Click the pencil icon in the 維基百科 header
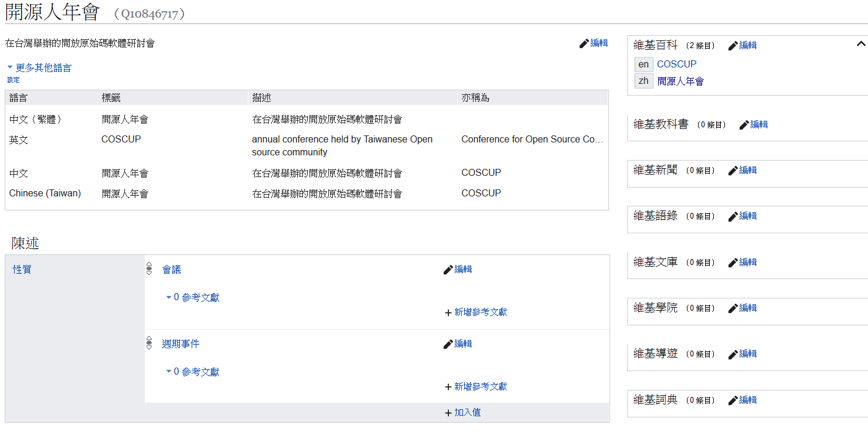The image size is (868, 435). coord(733,46)
